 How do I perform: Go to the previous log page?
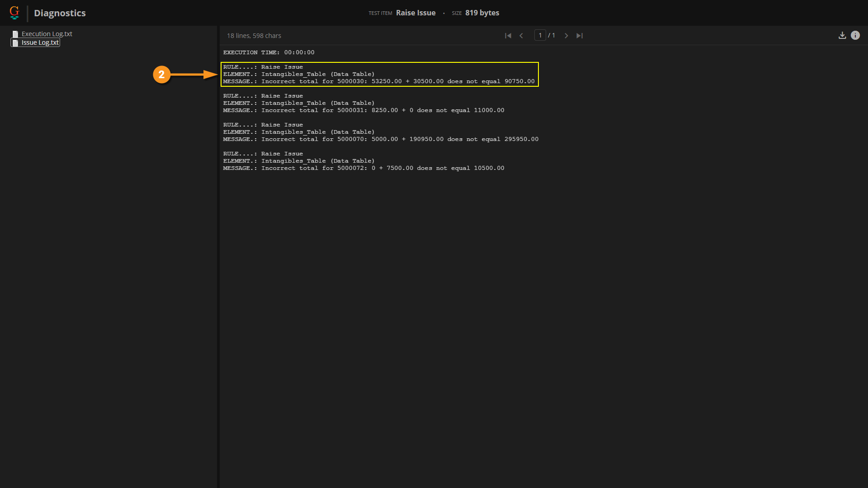point(521,36)
